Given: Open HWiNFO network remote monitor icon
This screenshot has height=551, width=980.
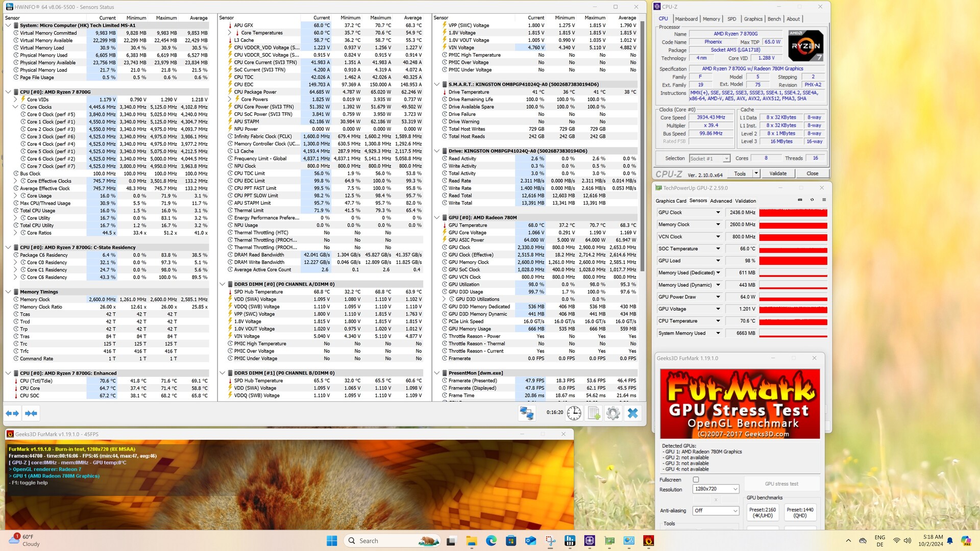Looking at the screenshot, I should (526, 413).
